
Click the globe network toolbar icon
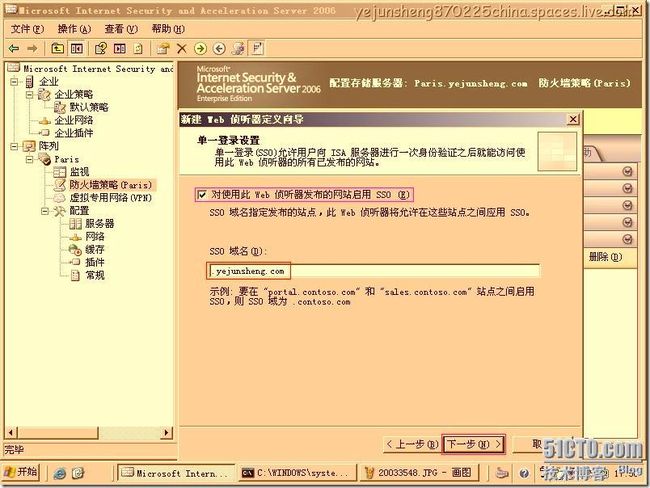(238, 48)
